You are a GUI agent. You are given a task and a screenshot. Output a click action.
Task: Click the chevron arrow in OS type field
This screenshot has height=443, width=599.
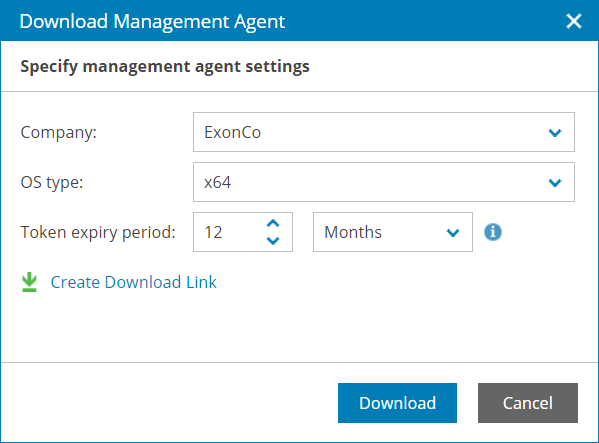555,183
